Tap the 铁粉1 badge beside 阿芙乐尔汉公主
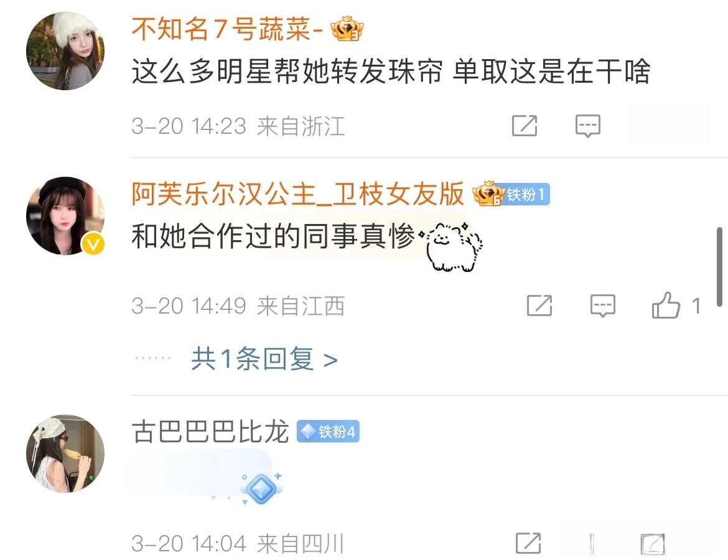The image size is (728, 560). pyautogui.click(x=526, y=194)
